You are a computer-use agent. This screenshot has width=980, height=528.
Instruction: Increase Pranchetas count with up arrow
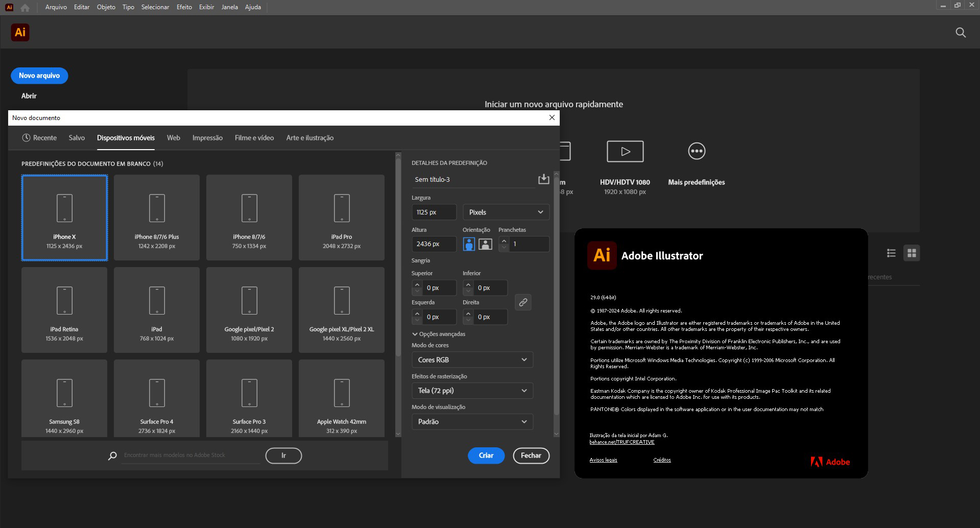[x=504, y=241]
